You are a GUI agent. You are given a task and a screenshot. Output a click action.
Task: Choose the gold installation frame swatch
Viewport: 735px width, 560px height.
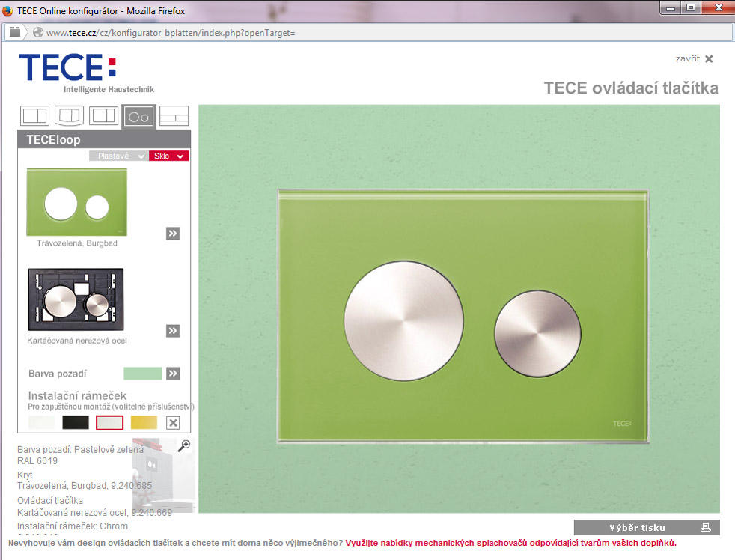pos(144,423)
